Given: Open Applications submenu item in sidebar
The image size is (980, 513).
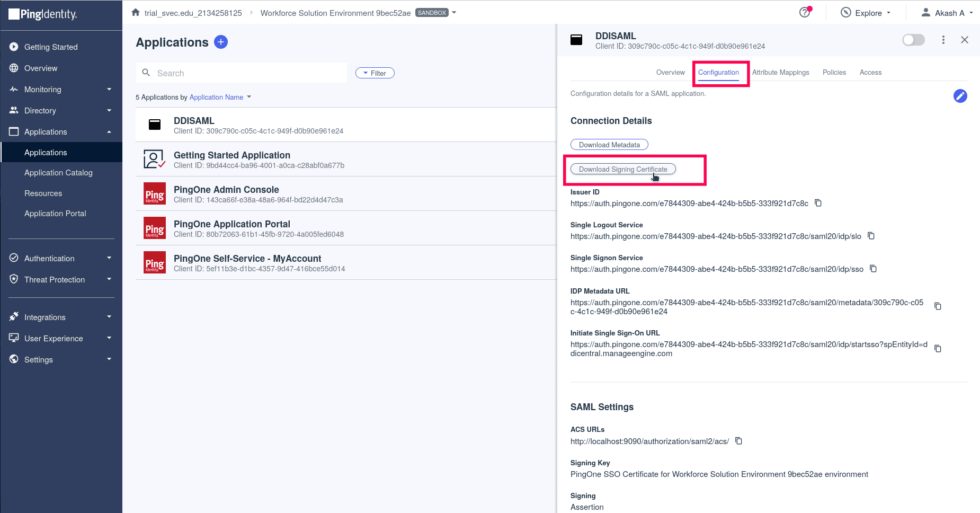Looking at the screenshot, I should (x=61, y=152).
